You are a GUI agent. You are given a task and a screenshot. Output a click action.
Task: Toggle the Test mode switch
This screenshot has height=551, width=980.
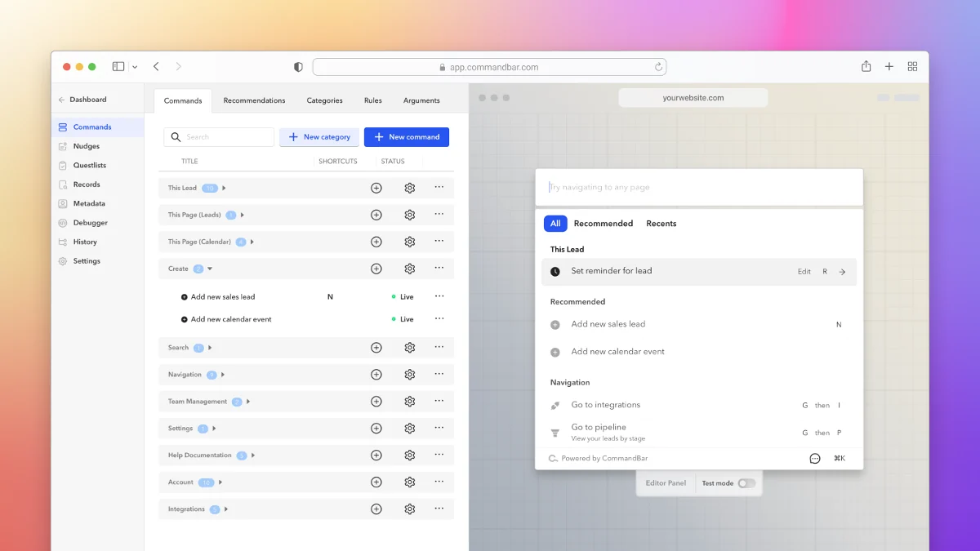tap(746, 483)
